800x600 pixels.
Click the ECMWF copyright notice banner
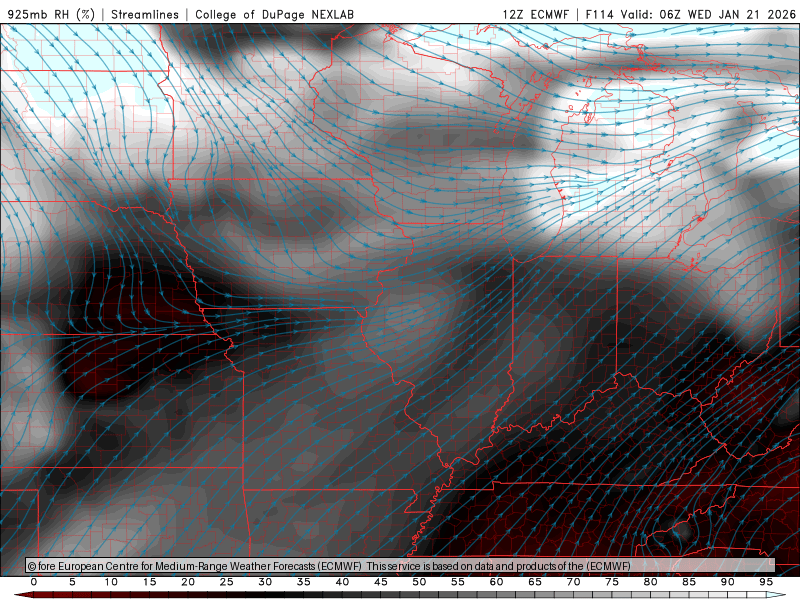(x=401, y=565)
